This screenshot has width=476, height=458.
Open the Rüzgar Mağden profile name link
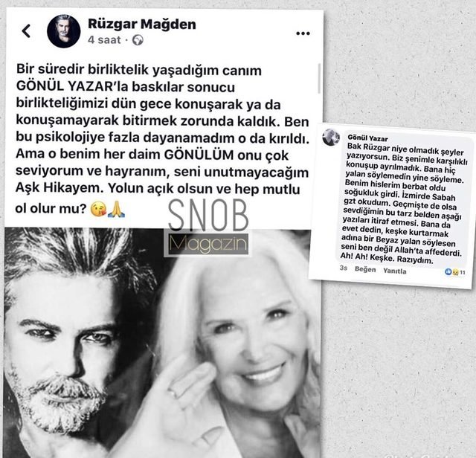point(142,24)
